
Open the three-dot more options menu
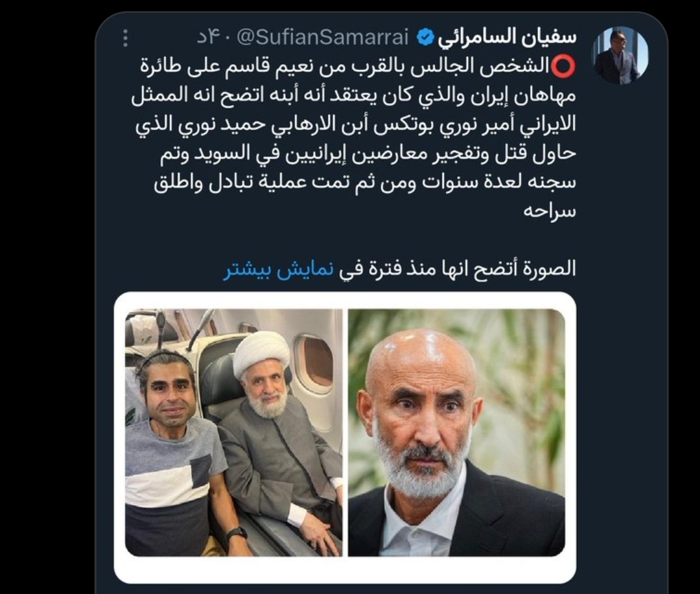pyautogui.click(x=126, y=38)
